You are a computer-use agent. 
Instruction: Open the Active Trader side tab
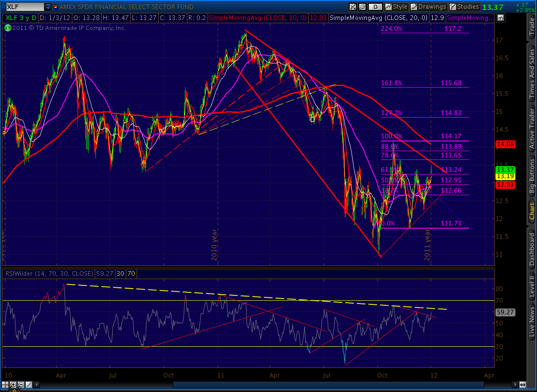click(x=532, y=128)
